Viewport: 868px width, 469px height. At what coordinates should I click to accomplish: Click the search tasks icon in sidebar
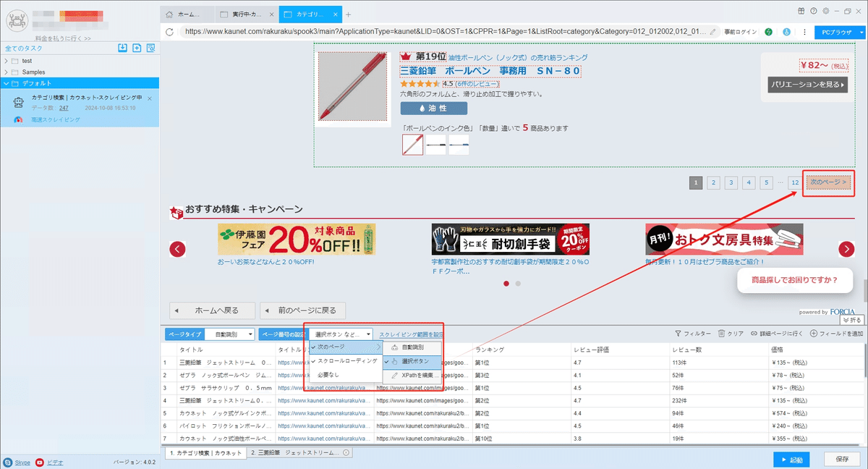pos(150,48)
